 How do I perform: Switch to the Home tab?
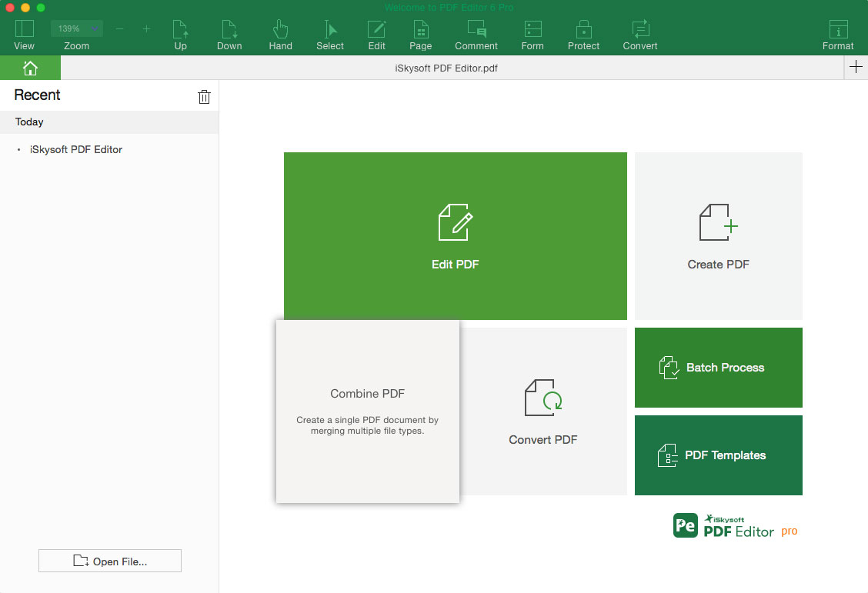point(30,68)
